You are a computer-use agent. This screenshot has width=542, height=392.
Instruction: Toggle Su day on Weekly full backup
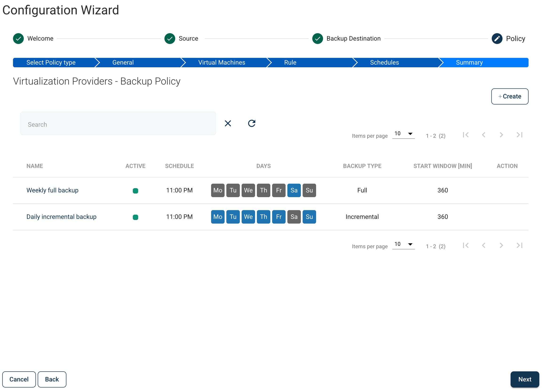tap(309, 190)
